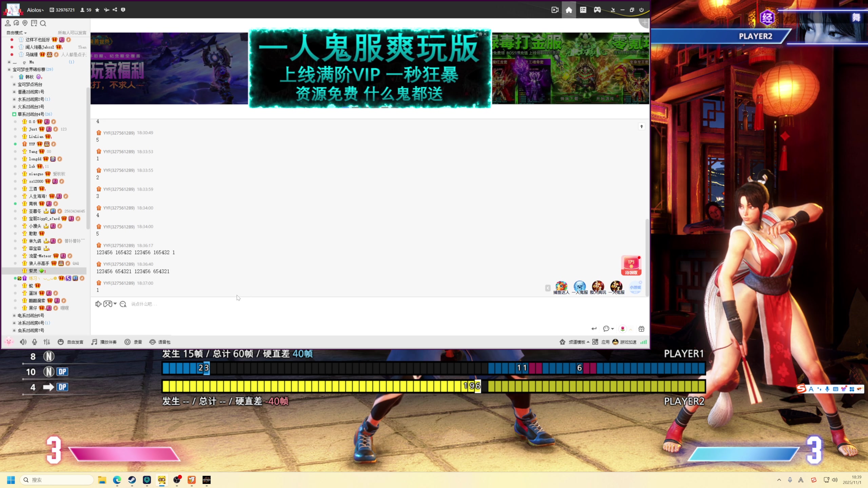
Task: Open the gift box icon by chat input
Action: [x=641, y=329]
